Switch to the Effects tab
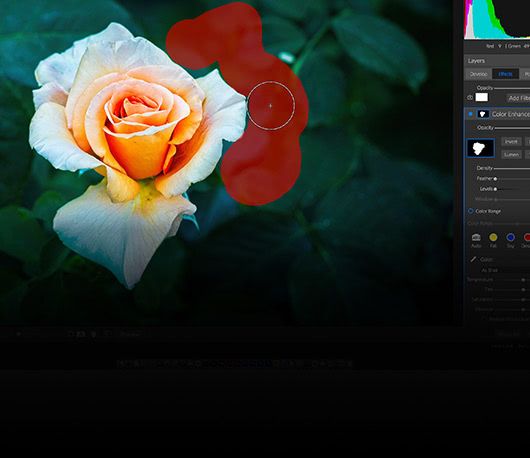Image resolution: width=530 pixels, height=458 pixels. tap(505, 74)
